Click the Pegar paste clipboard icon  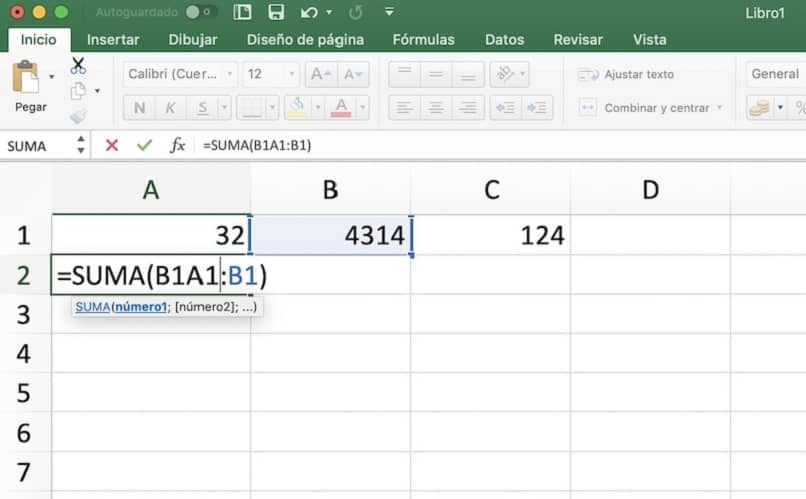26,77
